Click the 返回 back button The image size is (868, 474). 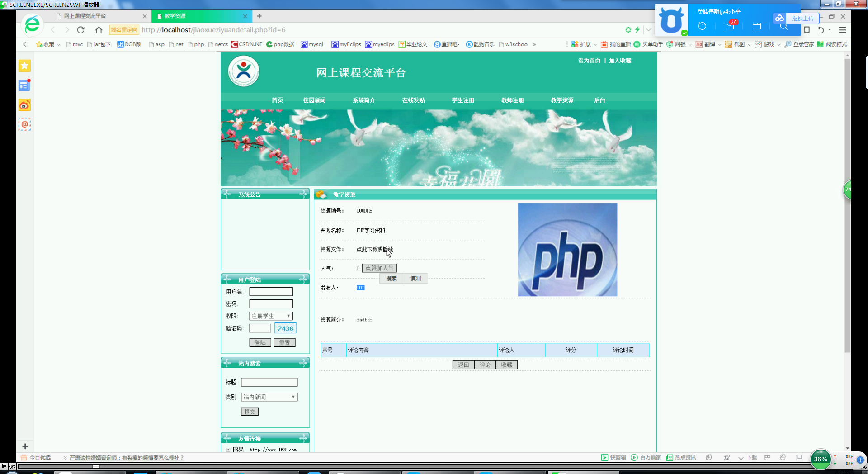tap(463, 365)
